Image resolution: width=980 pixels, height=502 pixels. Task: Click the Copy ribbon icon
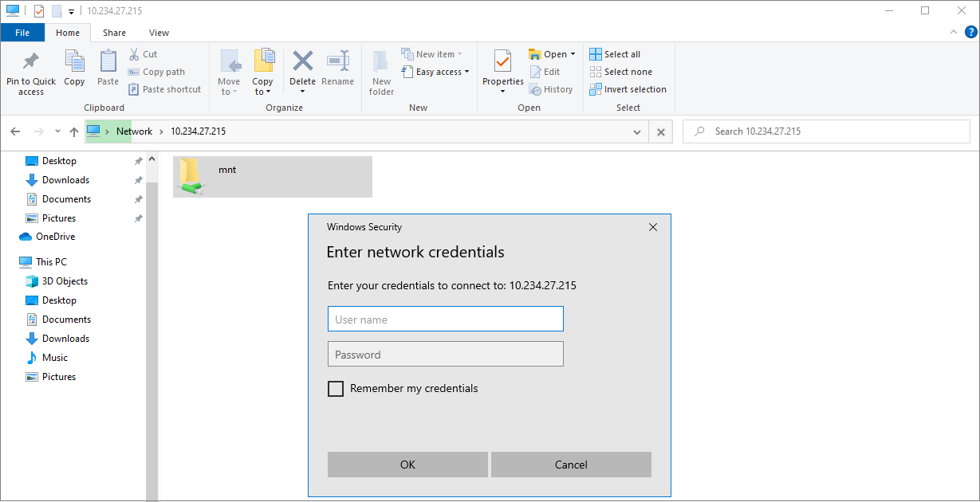[74, 61]
